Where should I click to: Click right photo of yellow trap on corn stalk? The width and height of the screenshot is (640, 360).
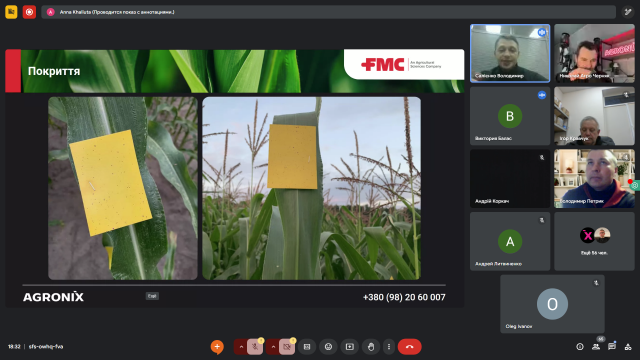pyautogui.click(x=311, y=188)
